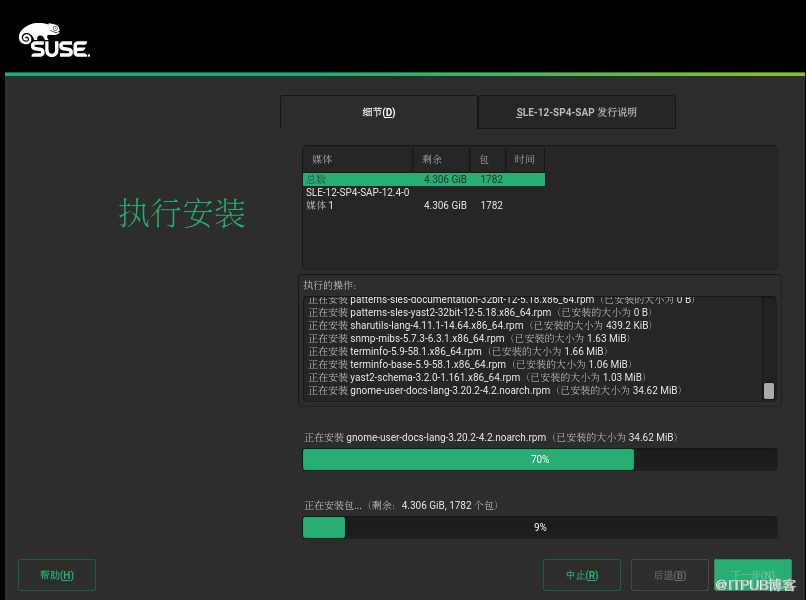Sort by the 剩余 column header
The height and width of the screenshot is (600, 806).
click(440, 159)
